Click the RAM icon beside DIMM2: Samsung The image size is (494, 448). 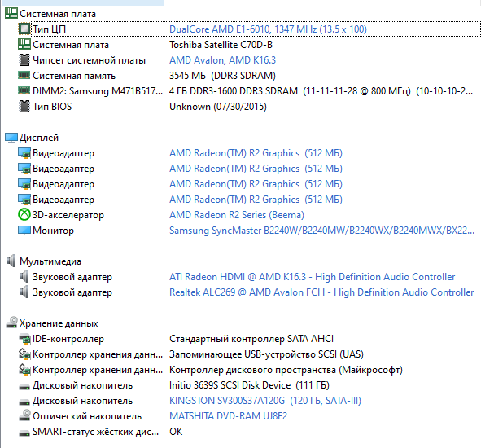(24, 90)
